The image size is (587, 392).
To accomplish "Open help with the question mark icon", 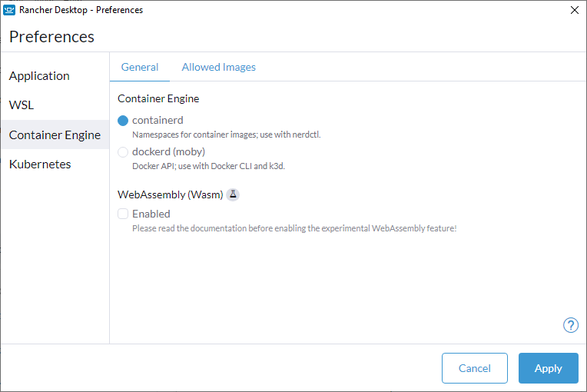I will [571, 325].
